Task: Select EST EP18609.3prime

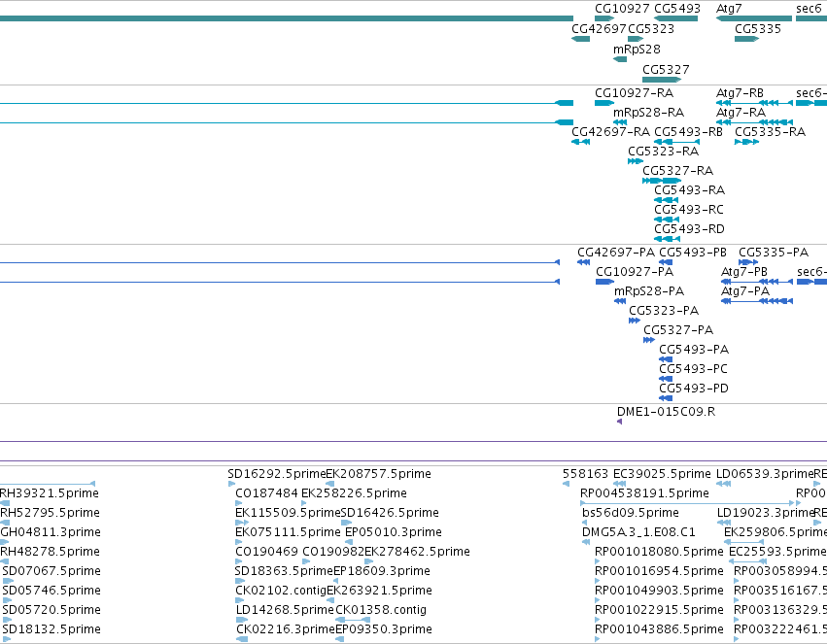Action: 336,581
